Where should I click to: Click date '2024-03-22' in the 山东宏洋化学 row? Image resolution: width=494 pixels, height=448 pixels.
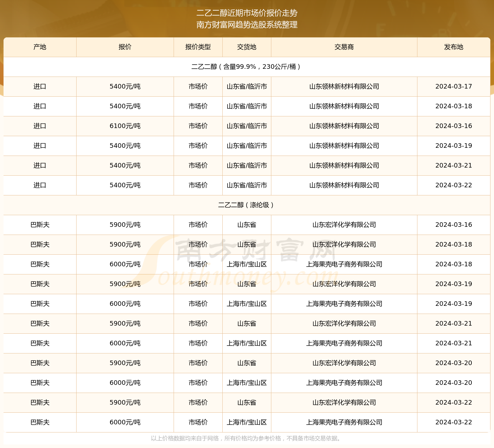coord(454,402)
